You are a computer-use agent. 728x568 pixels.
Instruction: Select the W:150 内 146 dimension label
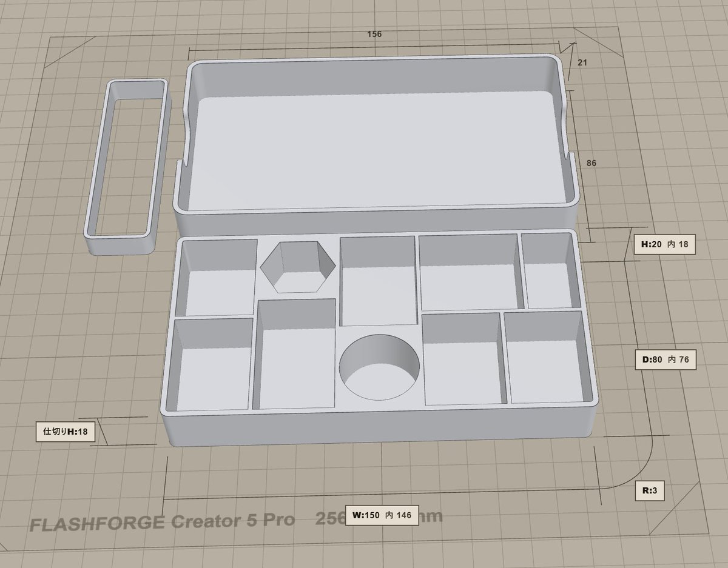coord(381,516)
